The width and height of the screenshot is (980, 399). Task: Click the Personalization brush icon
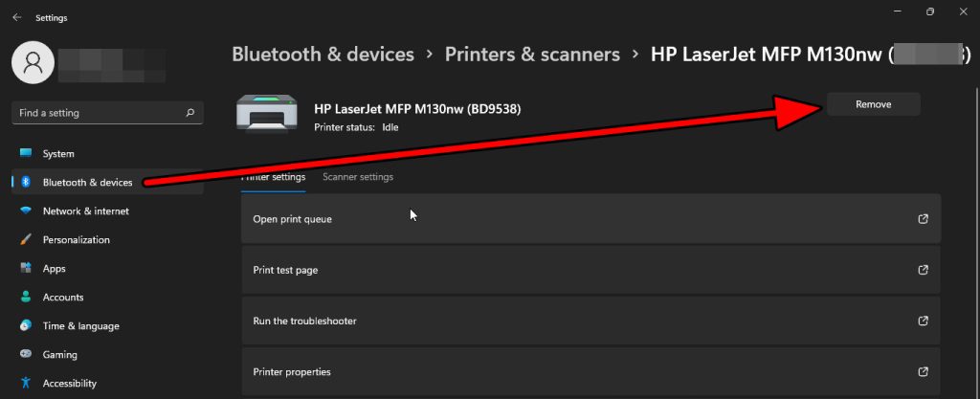click(26, 240)
